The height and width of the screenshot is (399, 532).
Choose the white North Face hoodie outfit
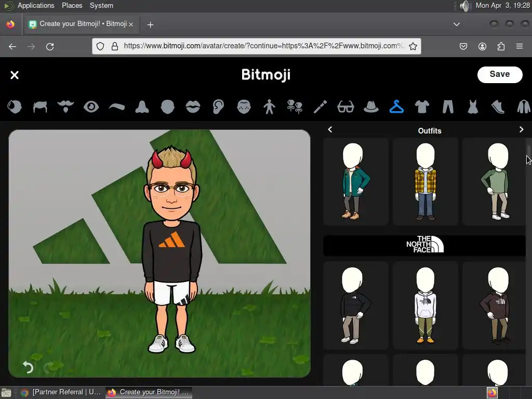[425, 305]
